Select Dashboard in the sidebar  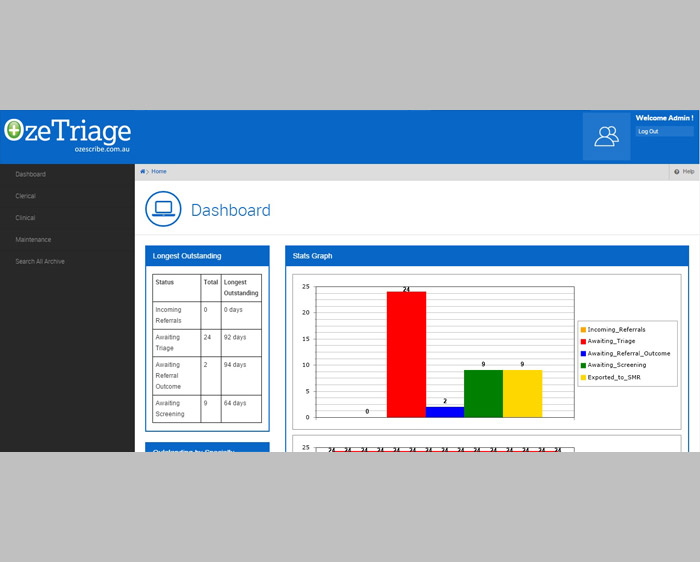tap(30, 174)
